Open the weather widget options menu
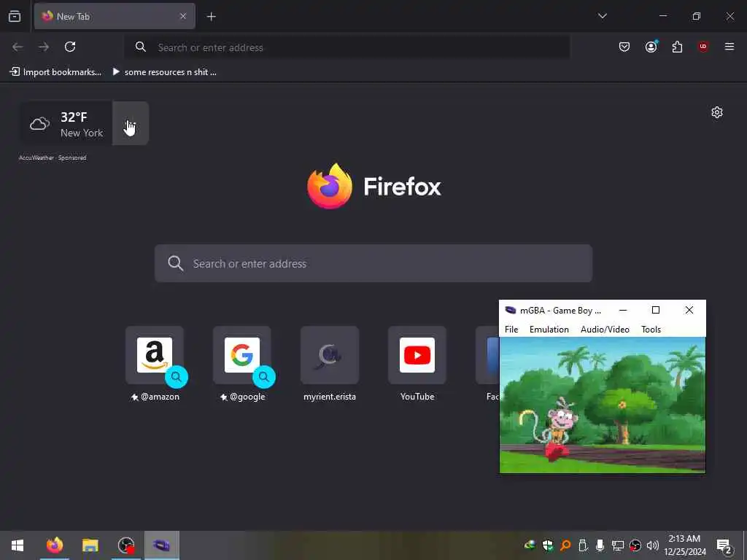 pos(131,124)
